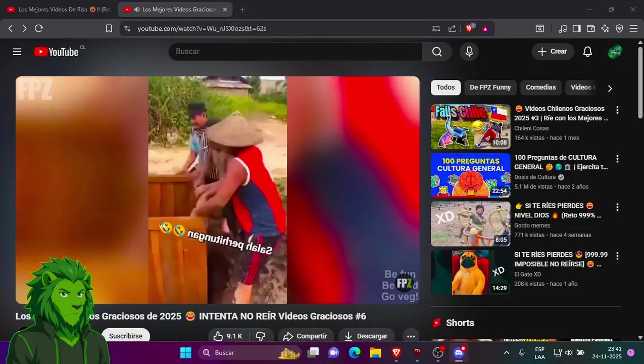Click the main video player
This screenshot has width=644, height=364.
click(217, 190)
